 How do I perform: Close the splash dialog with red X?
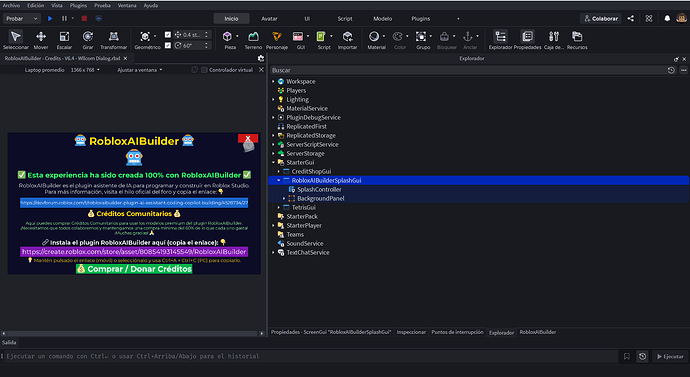[248, 139]
